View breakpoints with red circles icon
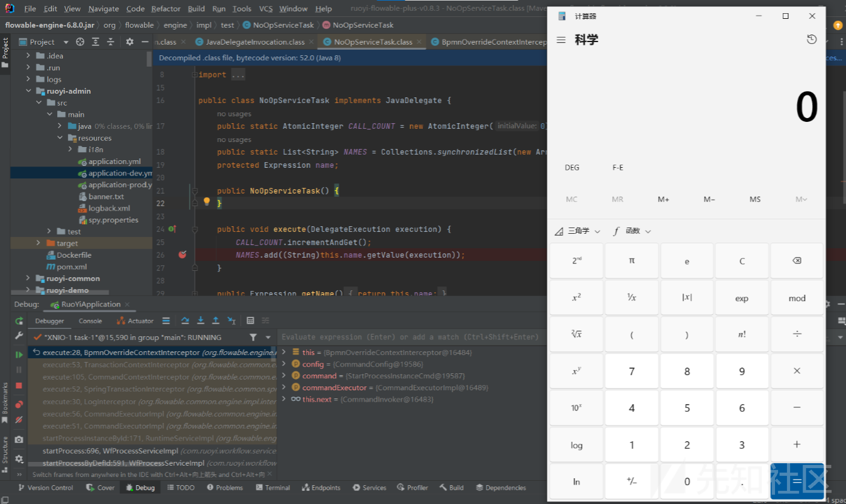 pos(19,404)
